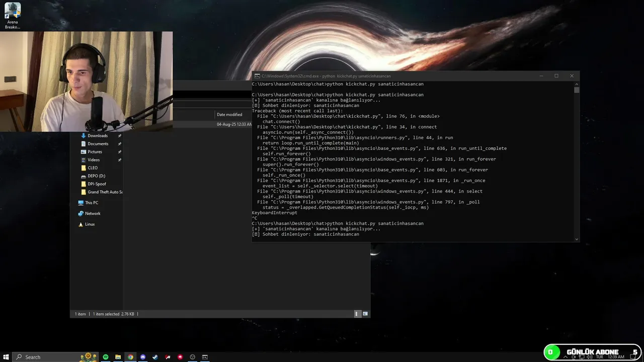Image resolution: width=644 pixels, height=362 pixels.
Task: Click the cmd vertical scrollbar thumb
Action: point(577,90)
